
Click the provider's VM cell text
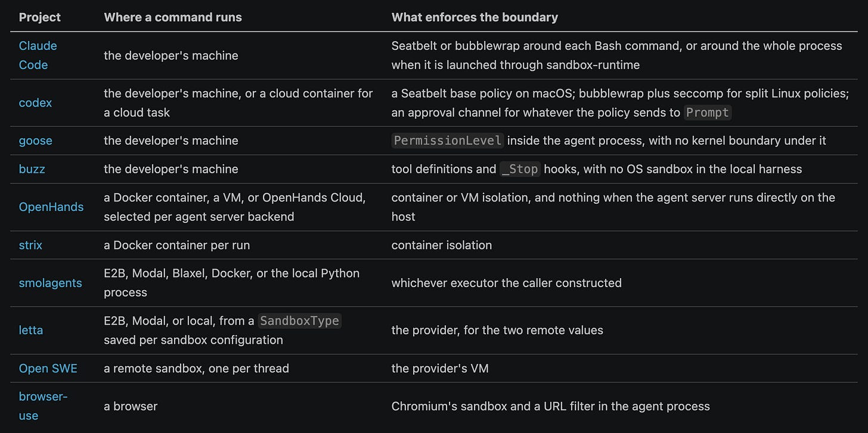click(x=440, y=368)
